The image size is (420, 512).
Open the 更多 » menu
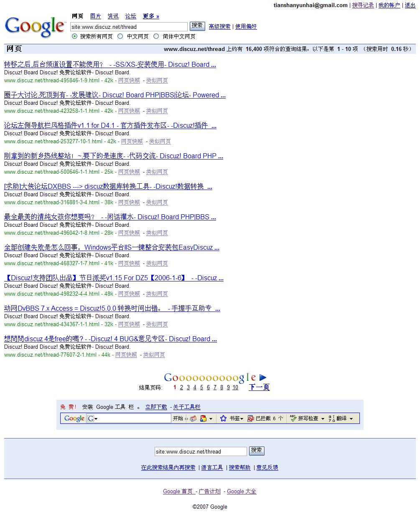[151, 16]
